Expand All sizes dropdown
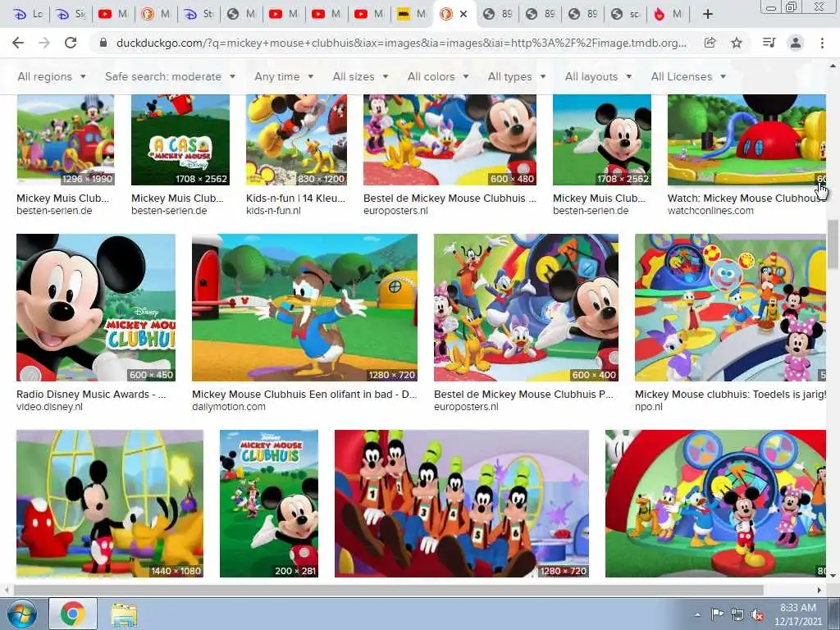840x630 pixels. point(360,76)
